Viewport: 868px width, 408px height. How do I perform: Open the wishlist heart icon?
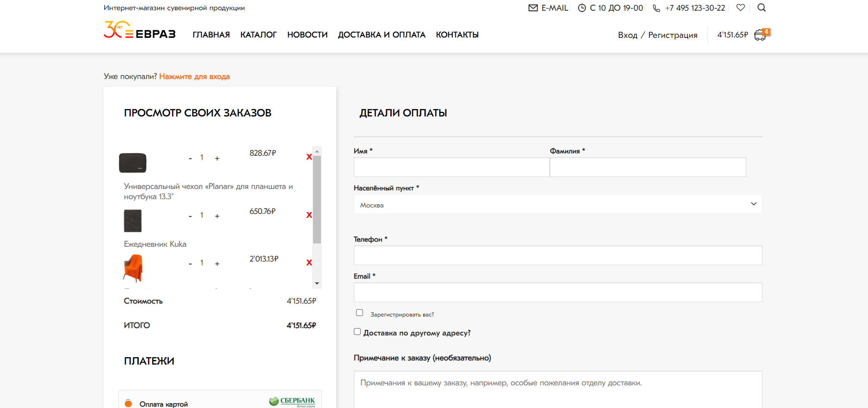click(x=740, y=7)
